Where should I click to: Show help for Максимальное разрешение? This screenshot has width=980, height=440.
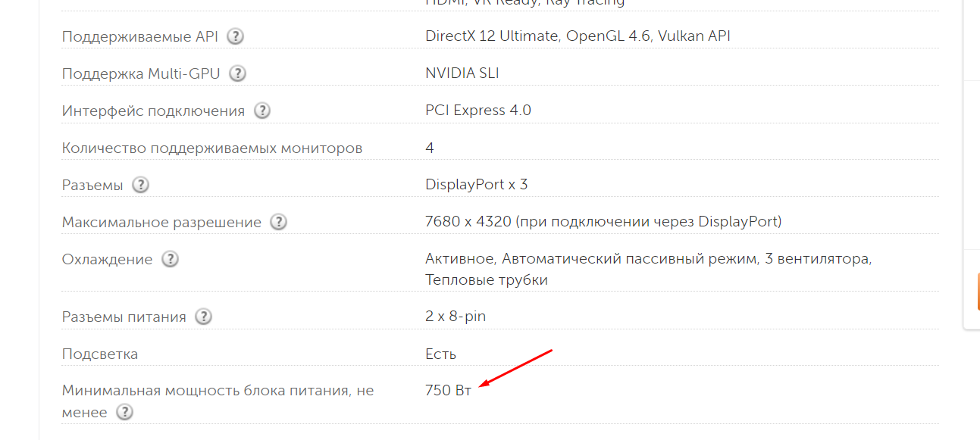pyautogui.click(x=279, y=222)
